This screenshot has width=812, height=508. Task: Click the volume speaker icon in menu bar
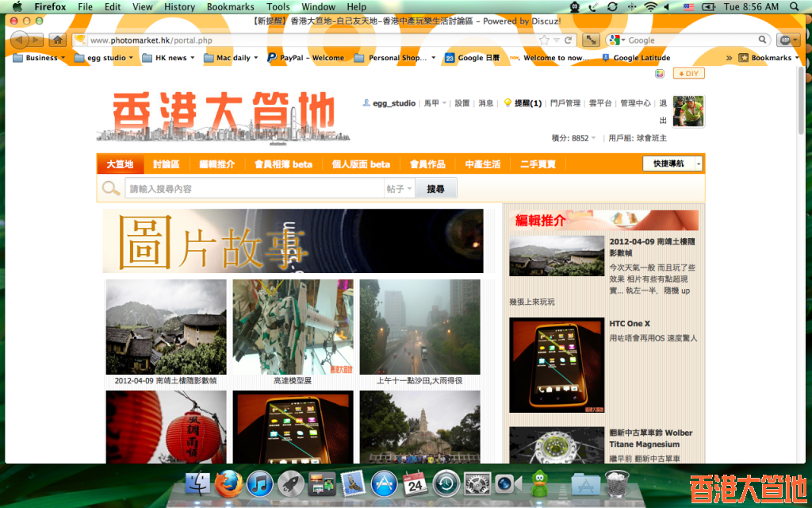[x=667, y=6]
